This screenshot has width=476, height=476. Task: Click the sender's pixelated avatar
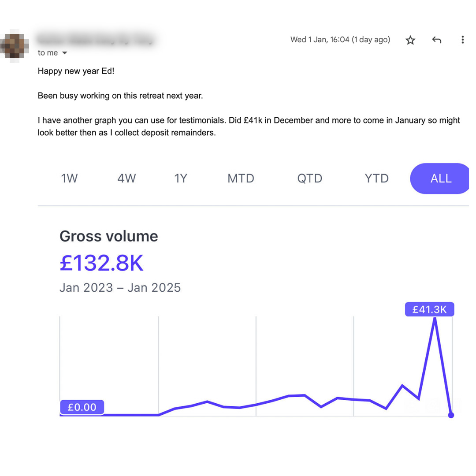coord(15,46)
